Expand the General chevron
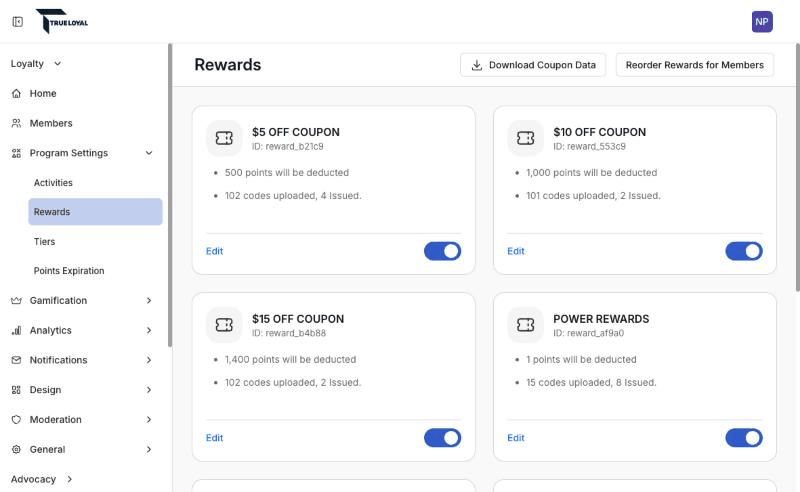 point(149,450)
